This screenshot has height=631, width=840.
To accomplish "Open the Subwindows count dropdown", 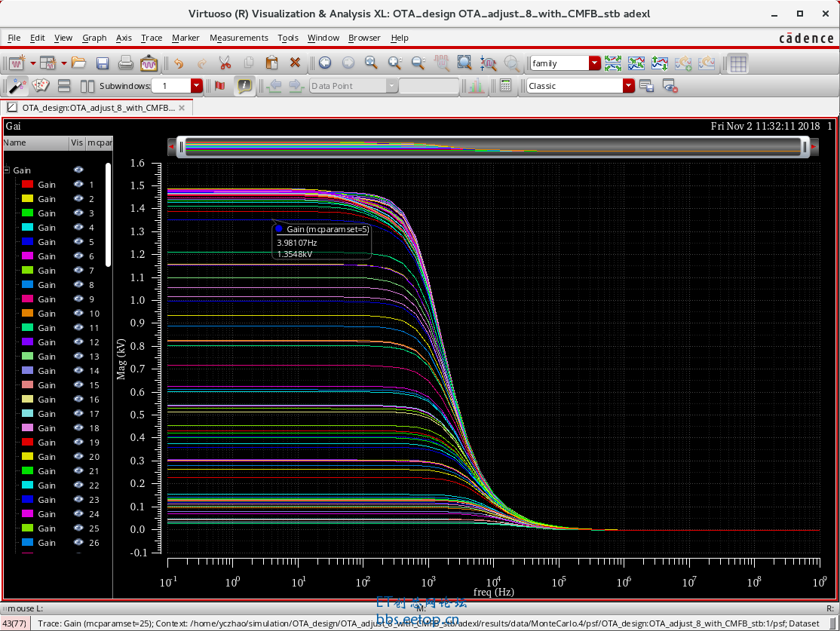I will pyautogui.click(x=197, y=86).
